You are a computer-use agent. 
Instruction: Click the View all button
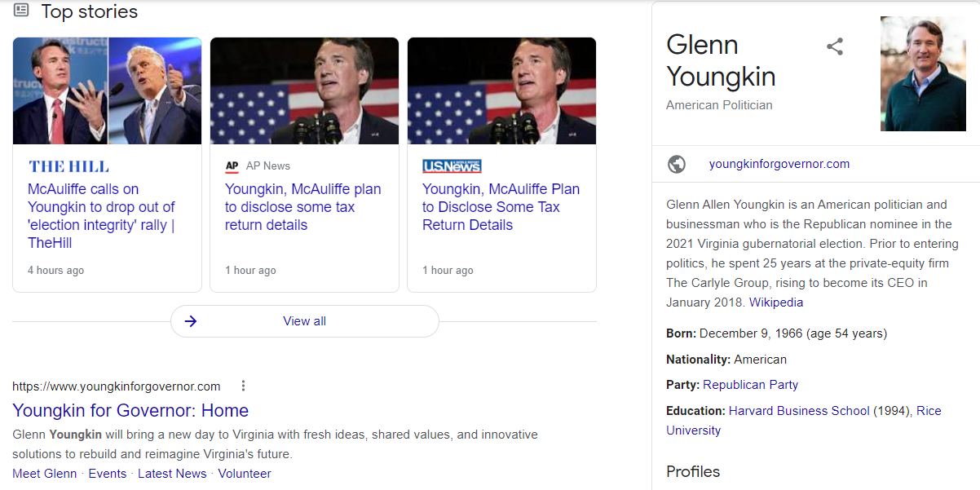[x=304, y=321]
